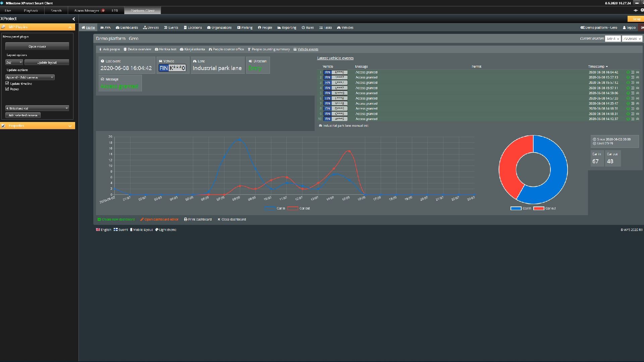Click Print dashboard
Image resolution: width=644 pixels, height=362 pixels.
coord(198,220)
